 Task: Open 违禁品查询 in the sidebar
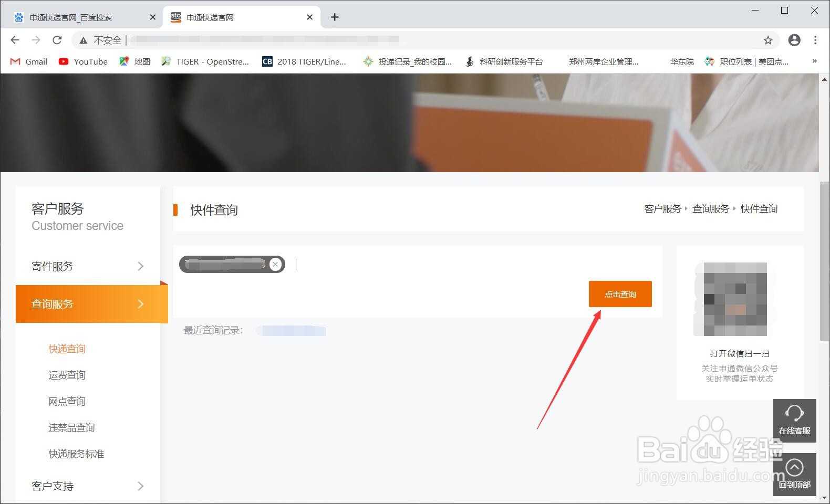pyautogui.click(x=71, y=427)
